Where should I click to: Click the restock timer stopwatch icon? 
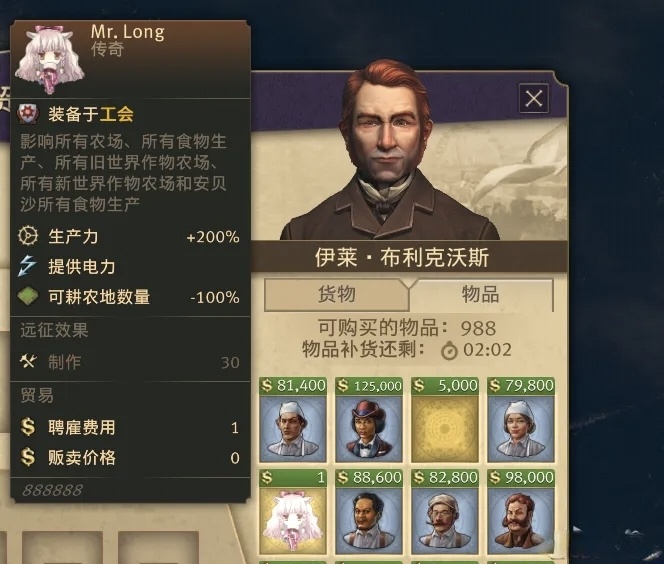(449, 351)
